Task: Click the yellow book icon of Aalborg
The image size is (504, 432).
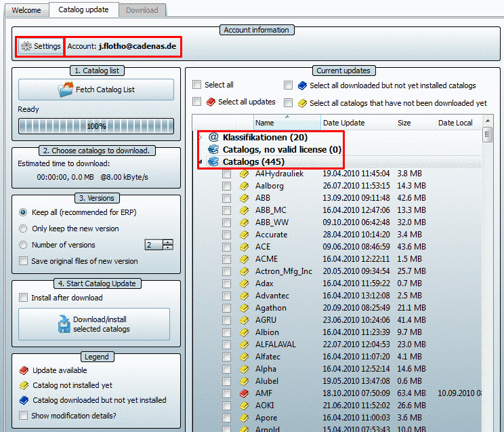Action: coord(245,186)
